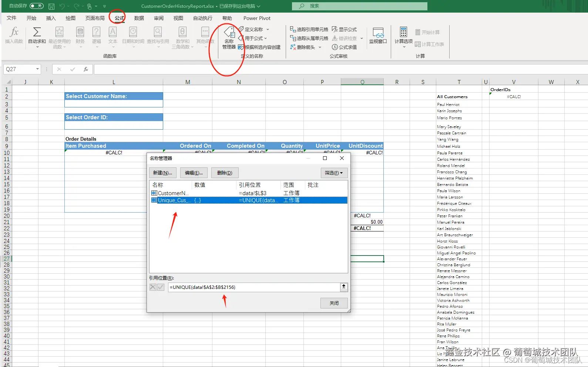Open the Text (文本) functions library
This screenshot has height=367, width=588.
coord(113,37)
